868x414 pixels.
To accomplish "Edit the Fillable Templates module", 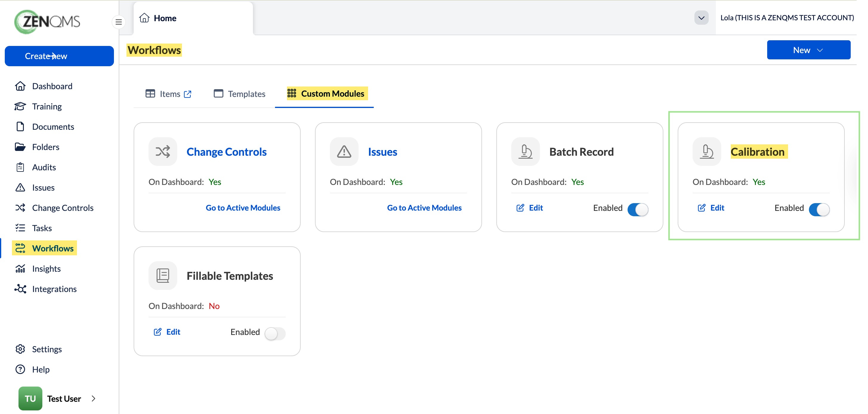I will click(x=167, y=332).
